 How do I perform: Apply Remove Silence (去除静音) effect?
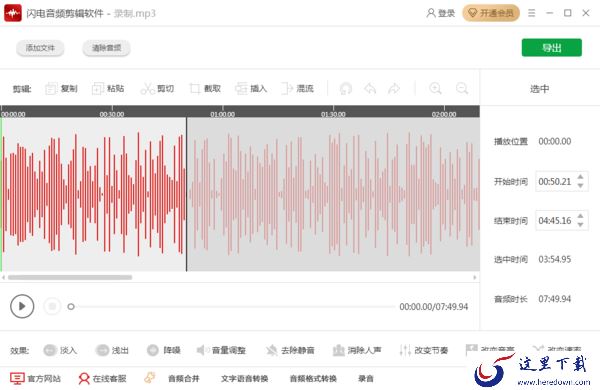click(x=290, y=350)
